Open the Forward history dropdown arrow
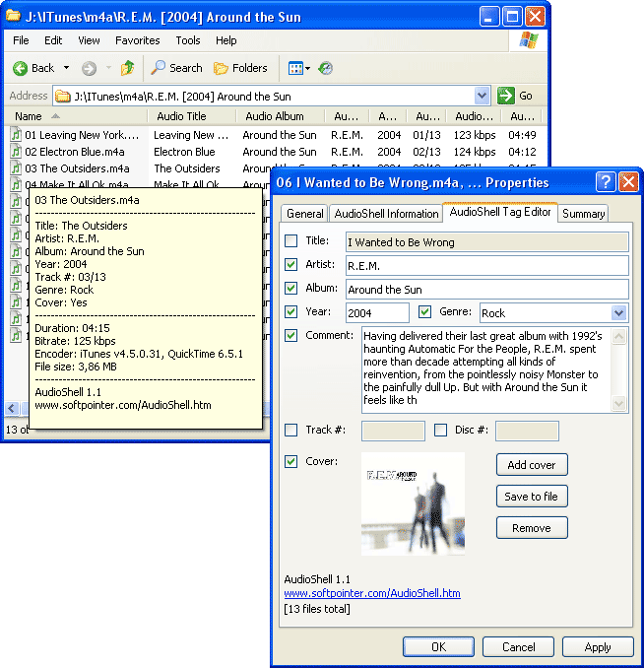 pos(108,68)
